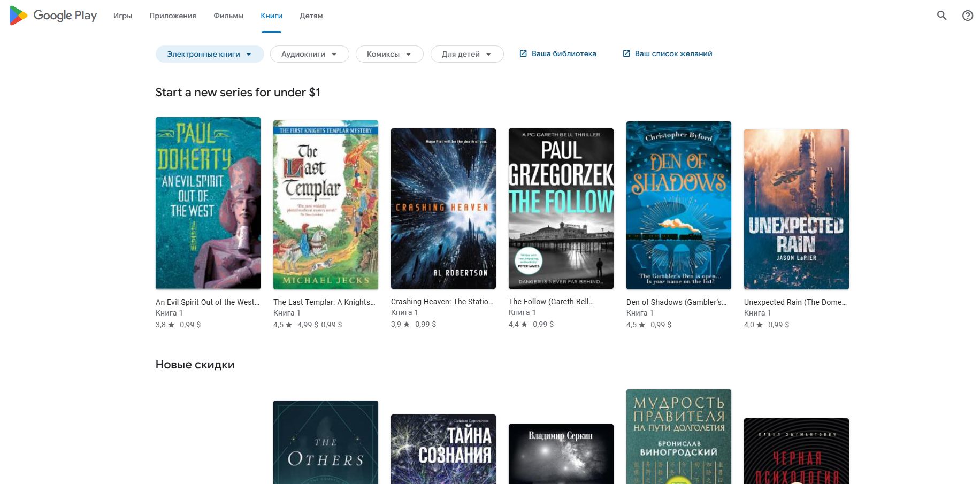Open the Комиксы dropdown filter

(x=389, y=54)
